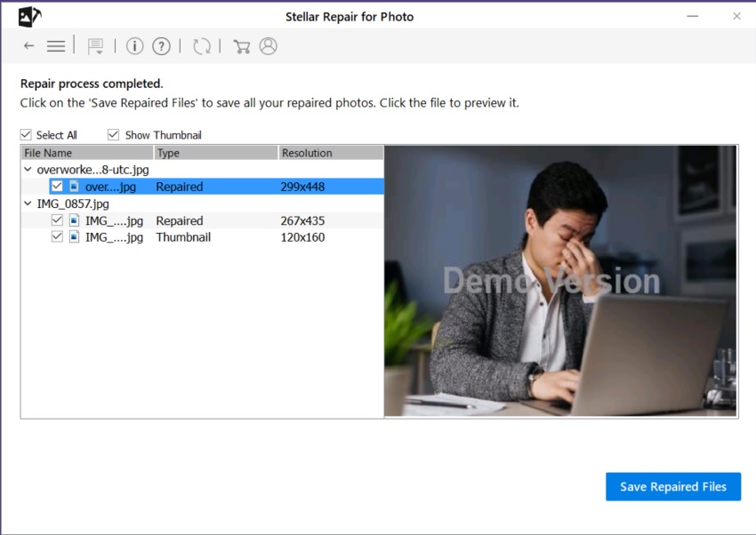Image resolution: width=756 pixels, height=535 pixels.
Task: Select the IMG_....jpg Repaired file name
Action: point(114,221)
